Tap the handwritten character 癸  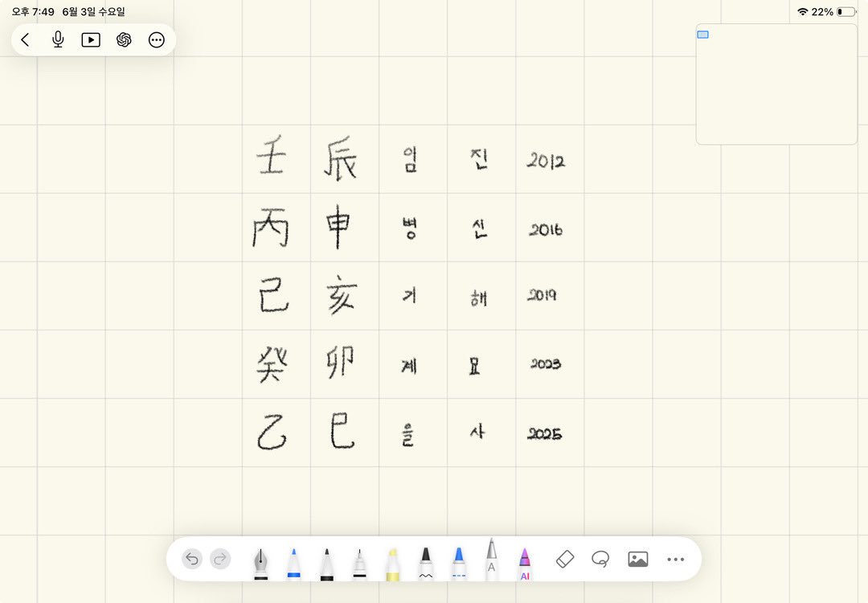click(x=272, y=364)
